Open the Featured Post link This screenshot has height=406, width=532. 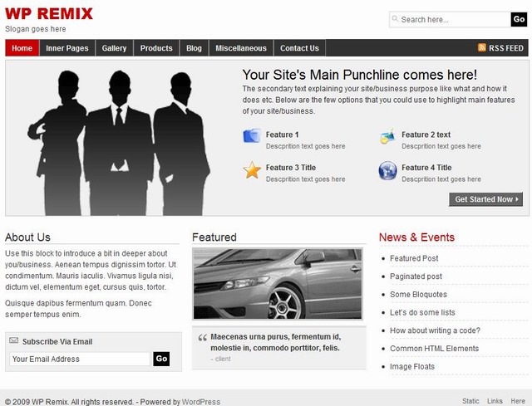pos(414,258)
